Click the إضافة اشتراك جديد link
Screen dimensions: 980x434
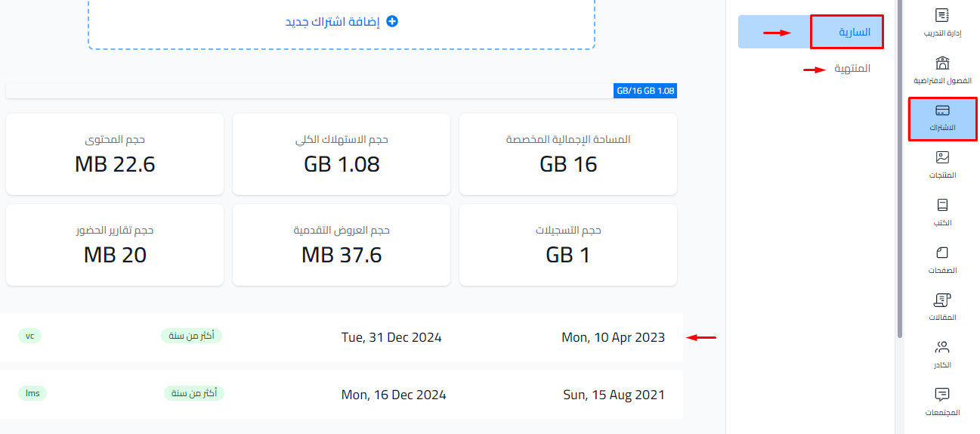pyautogui.click(x=342, y=21)
